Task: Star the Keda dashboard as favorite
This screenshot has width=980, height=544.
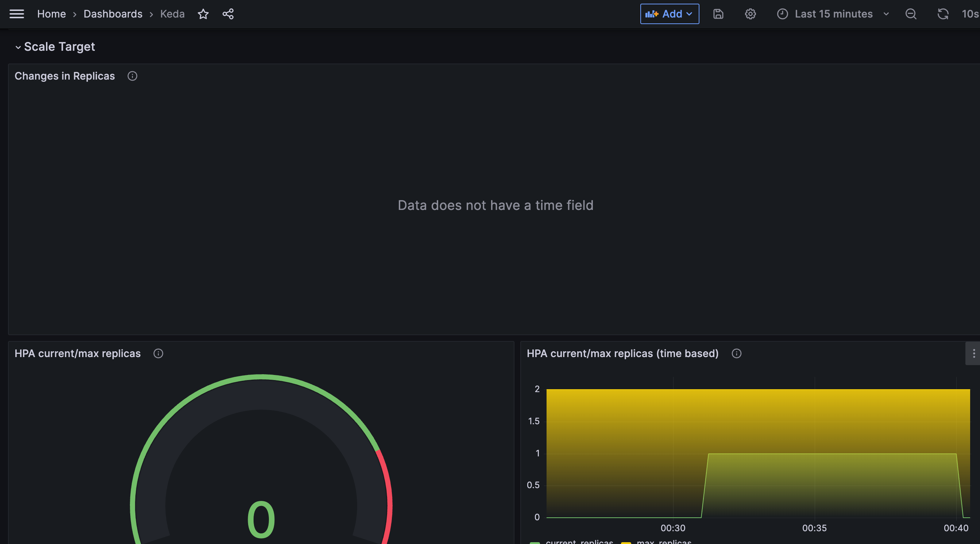Action: coord(203,14)
